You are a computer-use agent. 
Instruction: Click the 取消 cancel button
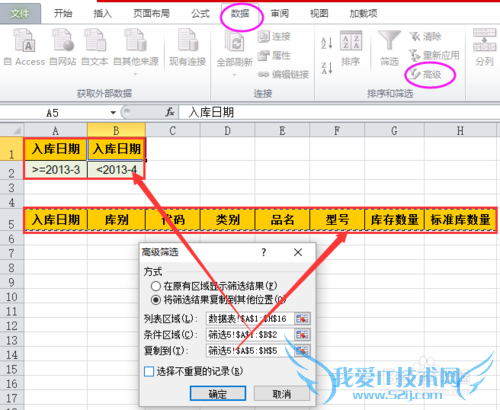[282, 394]
